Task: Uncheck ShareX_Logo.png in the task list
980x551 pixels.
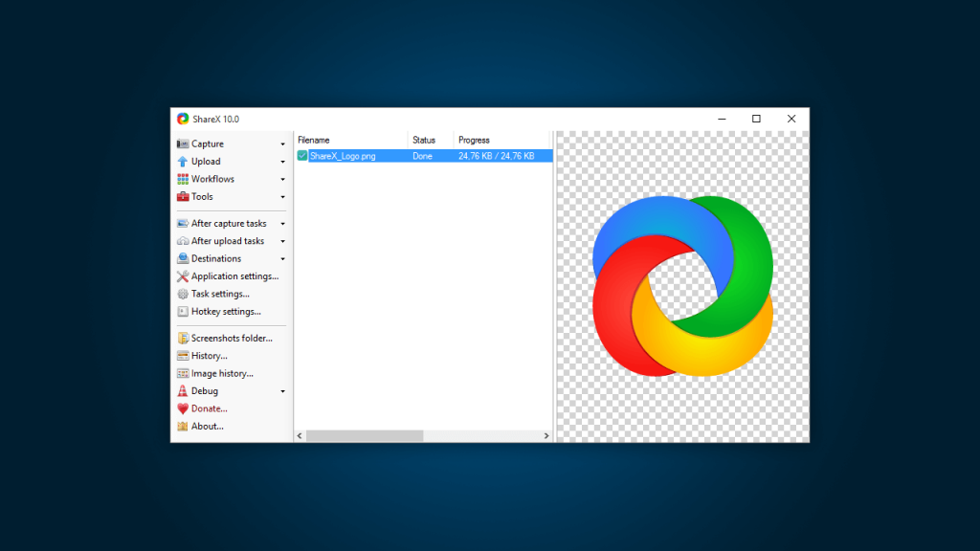Action: (x=303, y=156)
